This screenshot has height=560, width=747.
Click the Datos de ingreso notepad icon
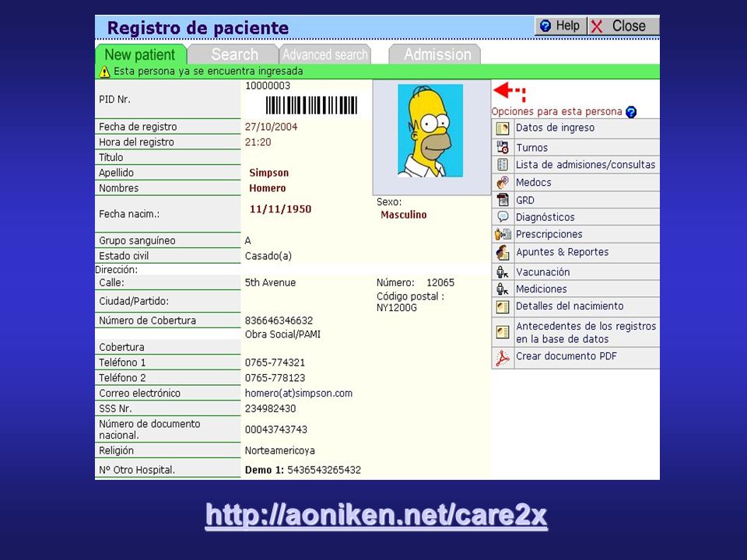502,128
